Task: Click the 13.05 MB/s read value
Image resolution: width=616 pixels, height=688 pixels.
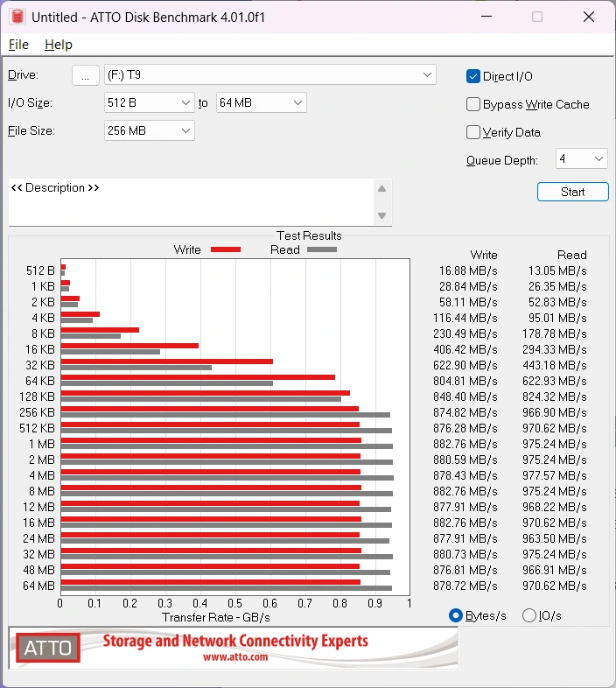Action: 557,270
